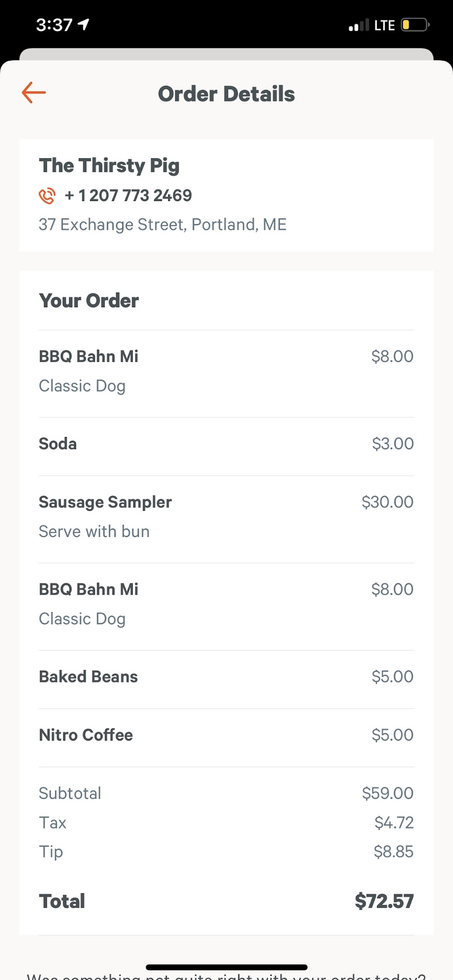Tap the LTE network indicator
This screenshot has height=980, width=453.
tap(385, 26)
